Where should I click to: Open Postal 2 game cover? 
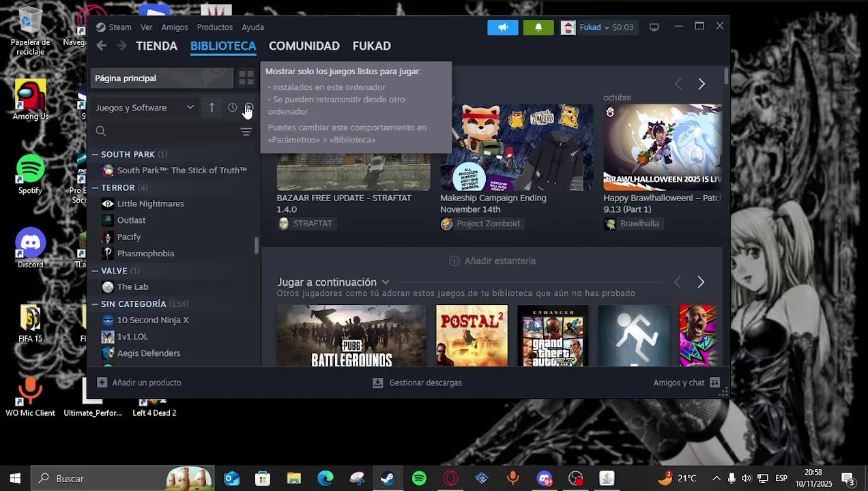pyautogui.click(x=472, y=336)
